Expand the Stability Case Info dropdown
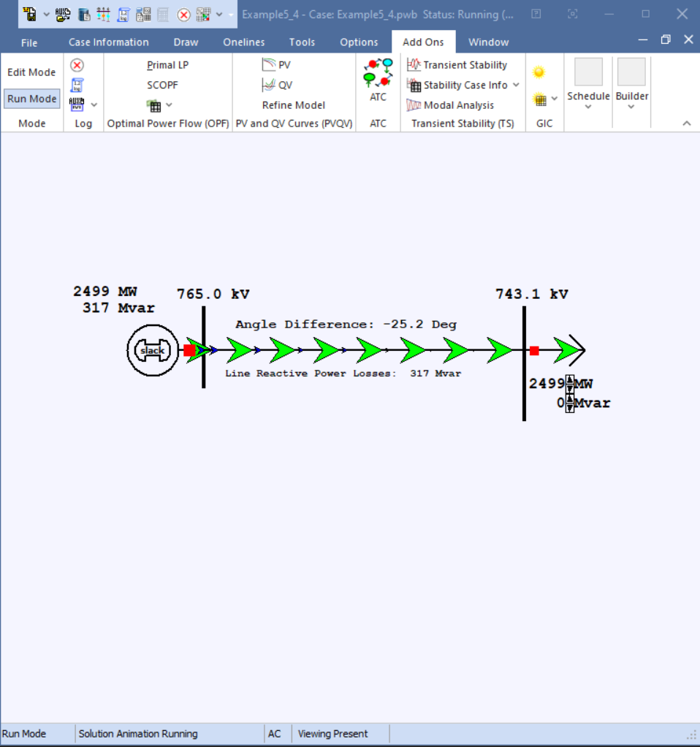Screen dimensions: 700x747 click(516, 85)
